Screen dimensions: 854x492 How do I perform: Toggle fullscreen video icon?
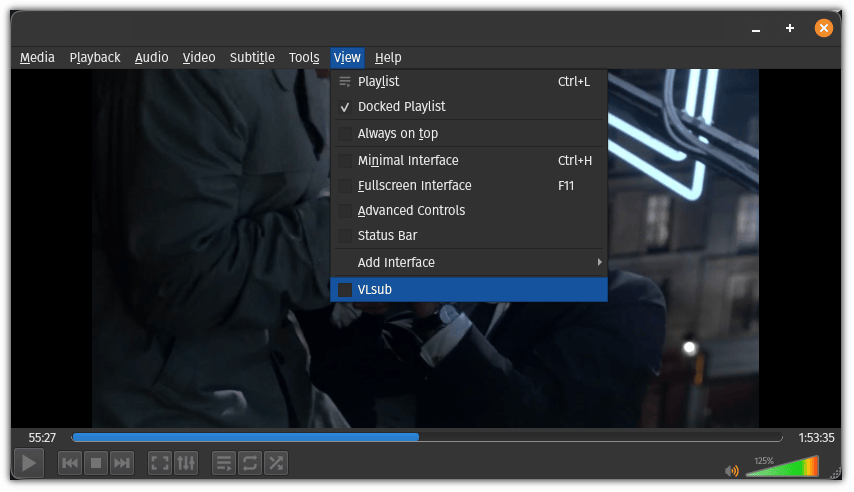160,463
